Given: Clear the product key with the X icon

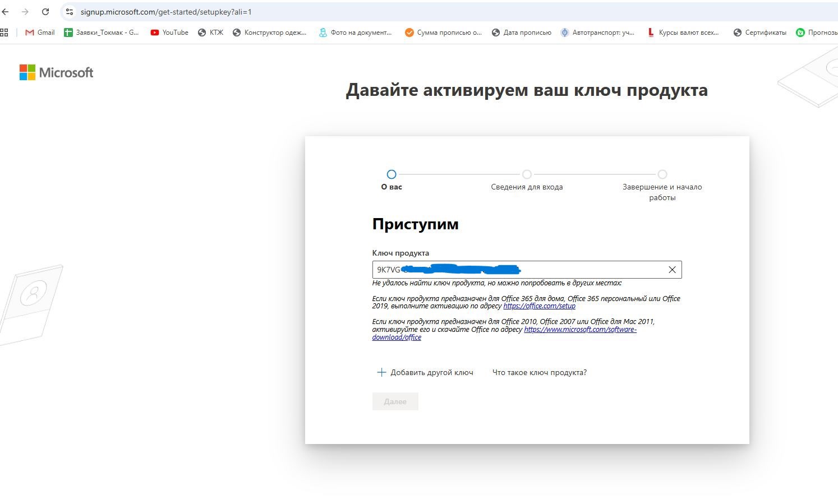Looking at the screenshot, I should [672, 270].
